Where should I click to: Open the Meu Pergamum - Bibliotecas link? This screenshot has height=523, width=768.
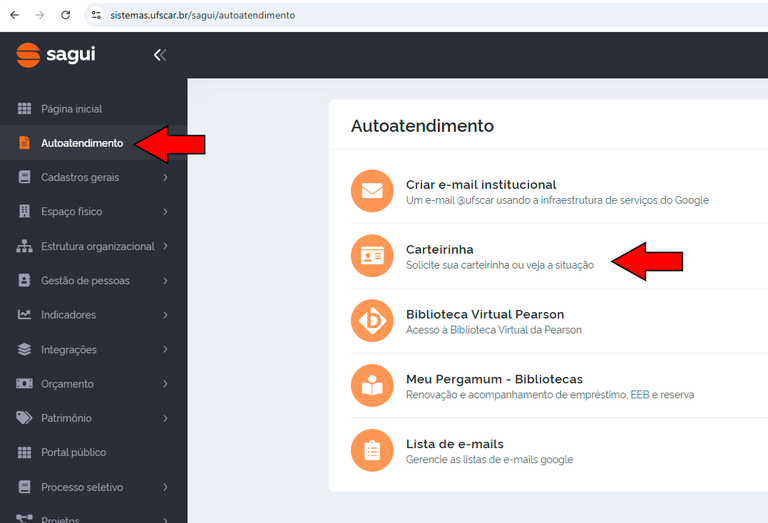(494, 379)
